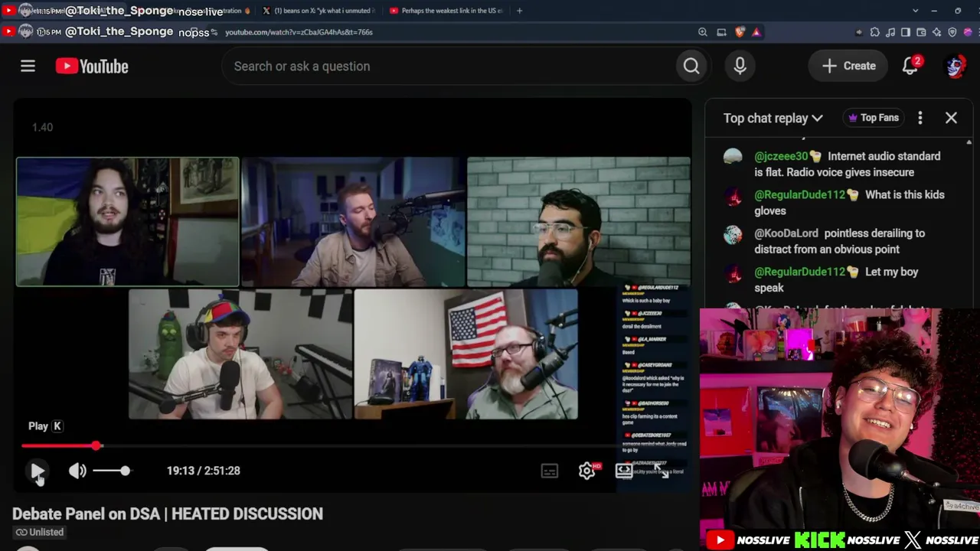Click the notification badge showing 2
Viewport: 980px width, 551px height.
tap(917, 60)
